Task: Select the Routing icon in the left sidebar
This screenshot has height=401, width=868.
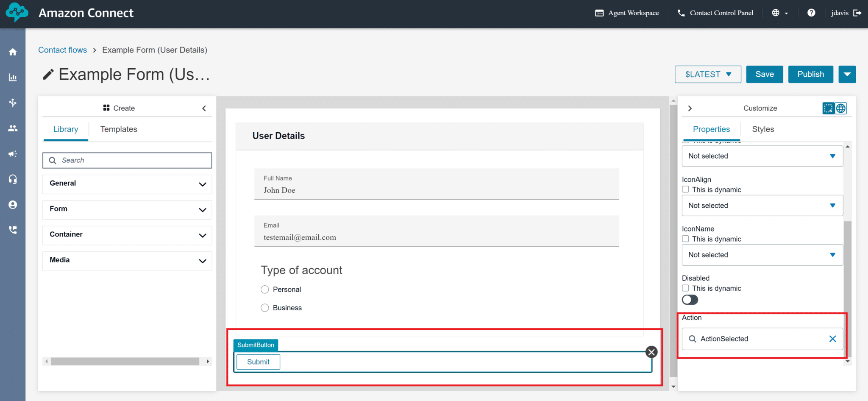Action: tap(13, 103)
